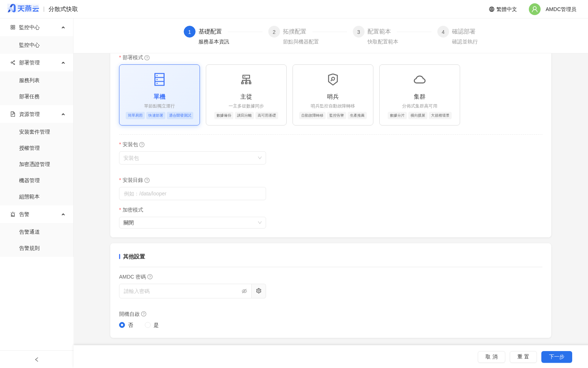The width and height of the screenshot is (588, 368).
Task: Click the password settings gear icon
Action: click(x=259, y=291)
